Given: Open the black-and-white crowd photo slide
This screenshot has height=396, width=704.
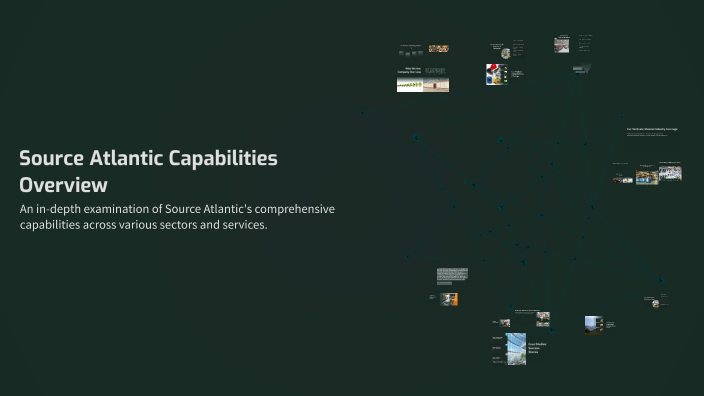Looking at the screenshot, I should [670, 173].
